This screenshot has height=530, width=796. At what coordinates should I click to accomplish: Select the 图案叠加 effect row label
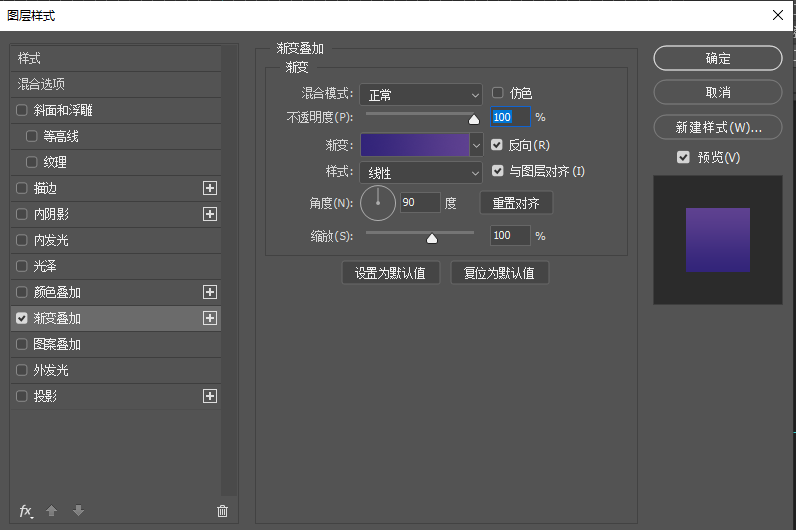tap(57, 344)
